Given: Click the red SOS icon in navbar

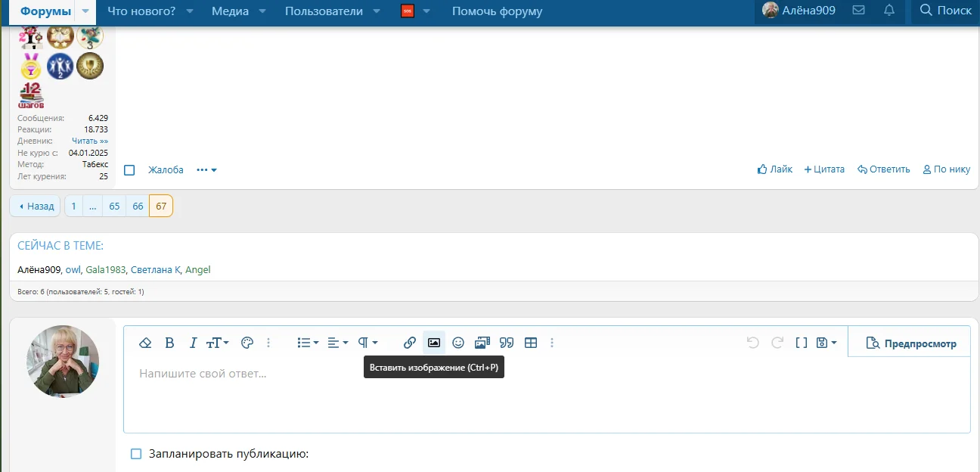Looking at the screenshot, I should click(x=408, y=11).
